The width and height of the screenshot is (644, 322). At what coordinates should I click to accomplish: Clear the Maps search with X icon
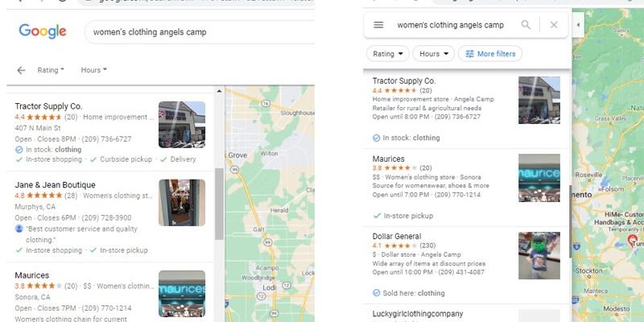[554, 25]
